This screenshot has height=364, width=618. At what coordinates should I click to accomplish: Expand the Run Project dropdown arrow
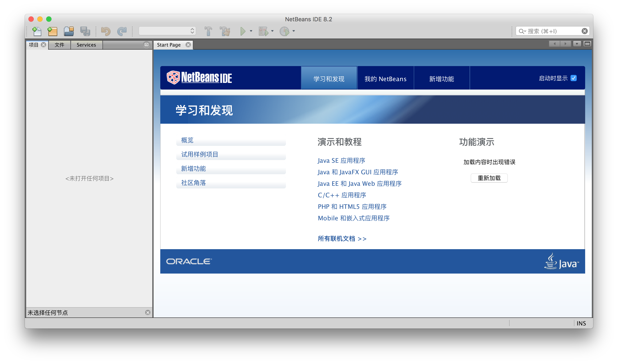[x=251, y=31]
